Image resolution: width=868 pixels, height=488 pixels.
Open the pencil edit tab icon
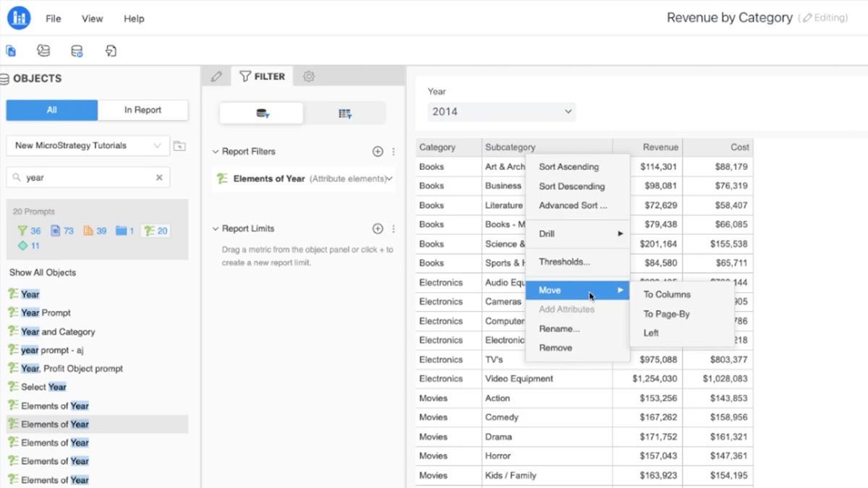[x=216, y=75]
